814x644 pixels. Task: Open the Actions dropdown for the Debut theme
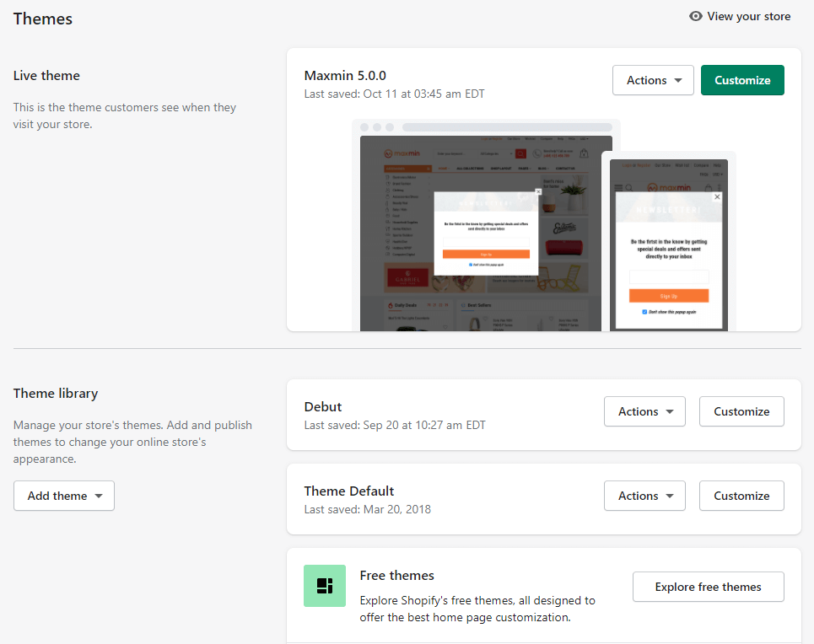click(x=644, y=411)
